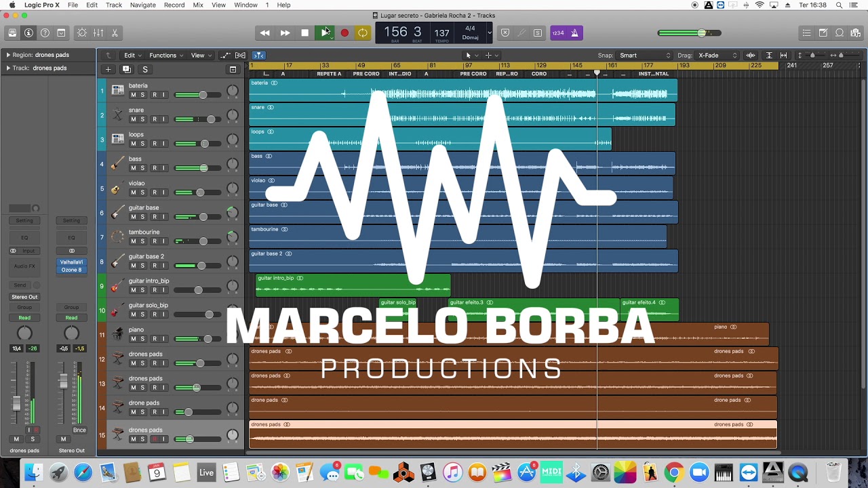Open the Drag X-Fade dropdown
Image resolution: width=868 pixels, height=488 pixels.
pos(717,55)
